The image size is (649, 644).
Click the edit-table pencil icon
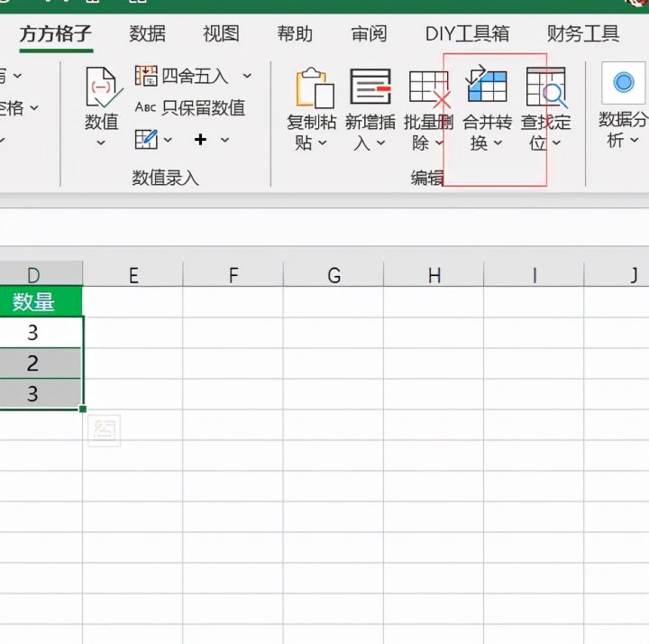click(x=146, y=139)
